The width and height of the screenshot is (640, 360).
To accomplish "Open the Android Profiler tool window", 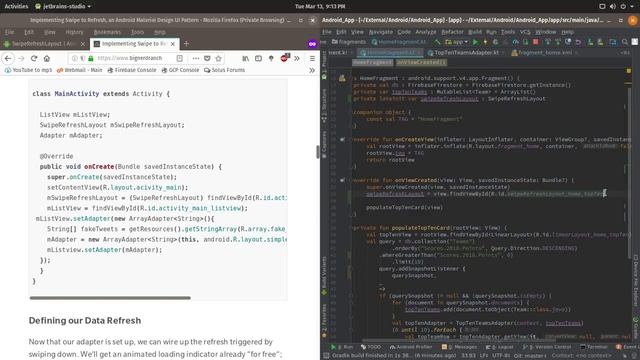I will pos(411,347).
